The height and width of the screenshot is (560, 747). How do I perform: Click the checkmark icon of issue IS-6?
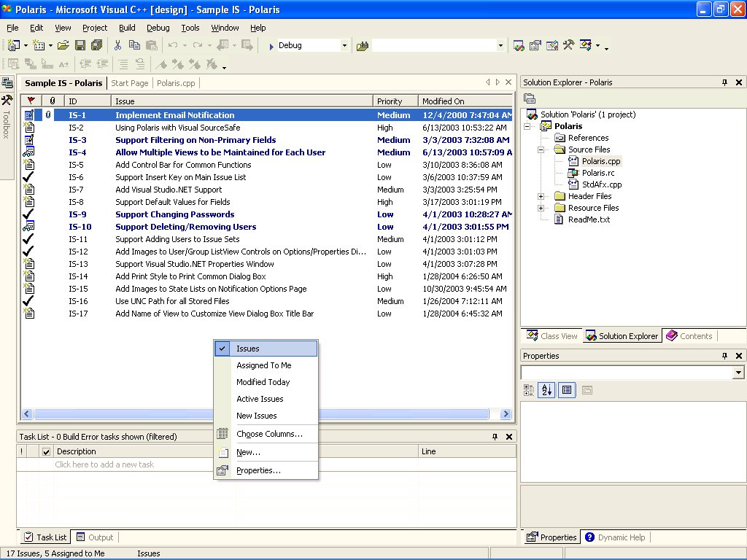(28, 177)
